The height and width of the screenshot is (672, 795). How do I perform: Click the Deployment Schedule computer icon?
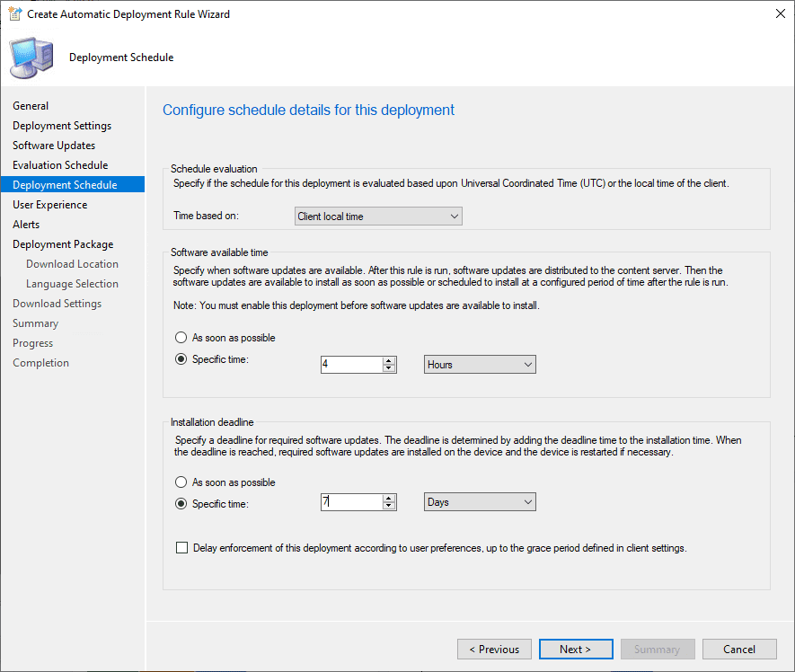[31, 57]
